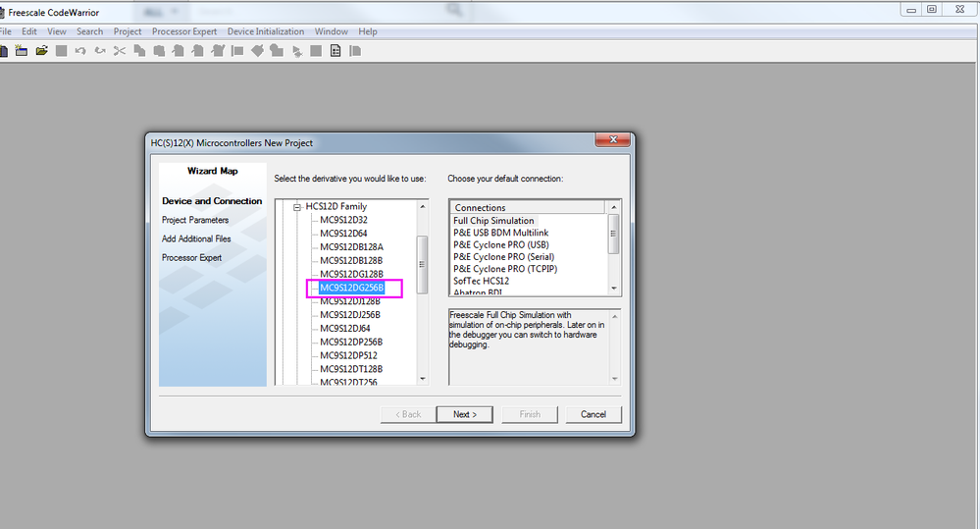Image resolution: width=980 pixels, height=529 pixels.
Task: Choose P&E Cyclone PRO (Serial) connection
Action: (x=504, y=257)
